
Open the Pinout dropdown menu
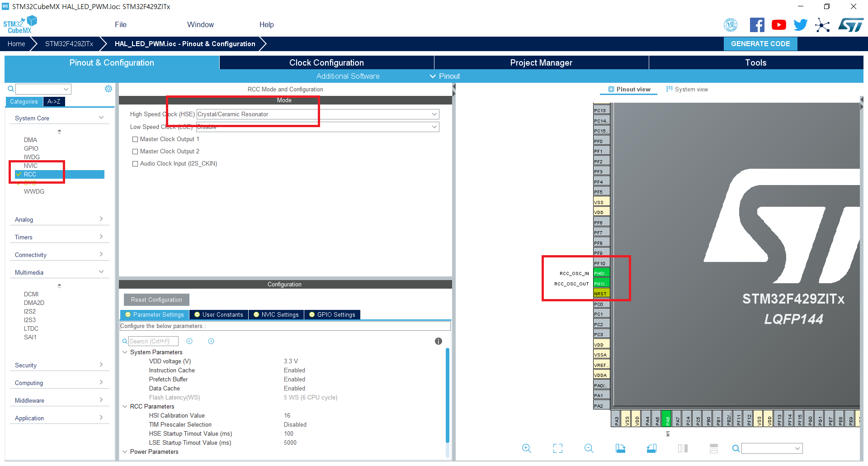[445, 76]
